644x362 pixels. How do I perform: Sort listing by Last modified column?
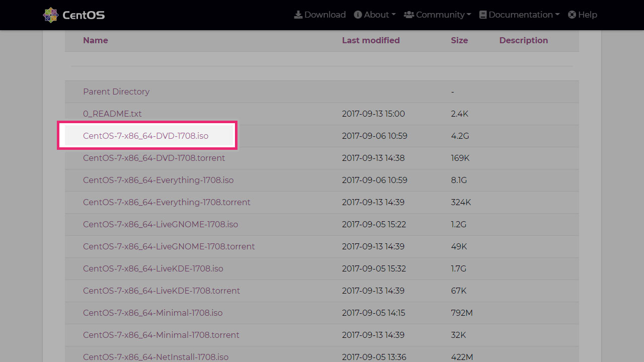(x=371, y=40)
